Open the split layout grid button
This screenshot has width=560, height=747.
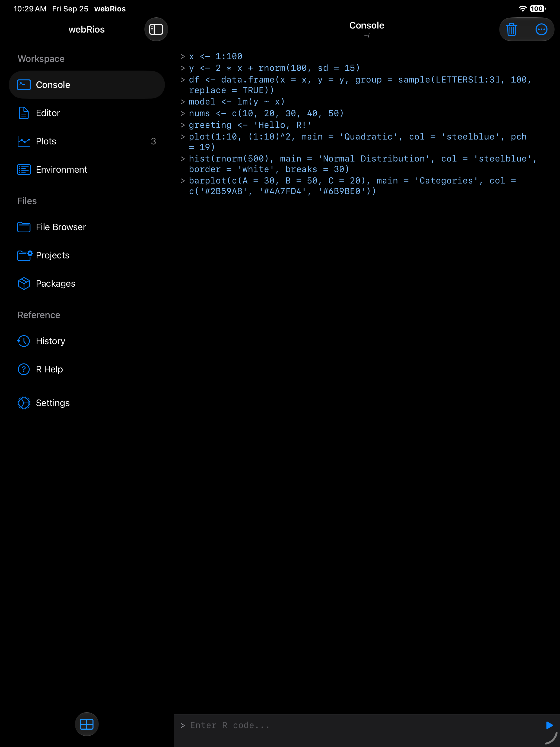point(87,724)
